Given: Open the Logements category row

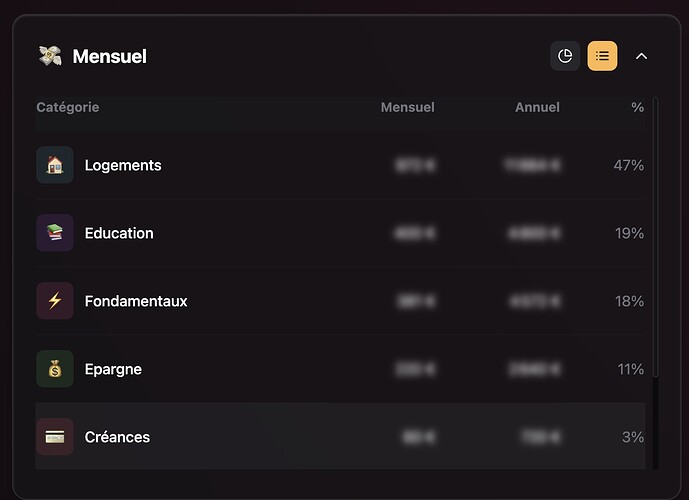Looking at the screenshot, I should [341, 165].
